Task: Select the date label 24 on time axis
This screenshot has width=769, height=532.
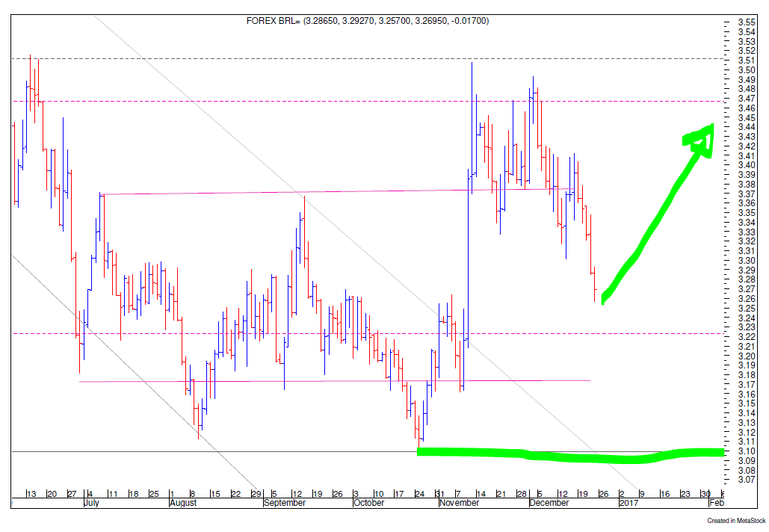Action: [x=420, y=494]
